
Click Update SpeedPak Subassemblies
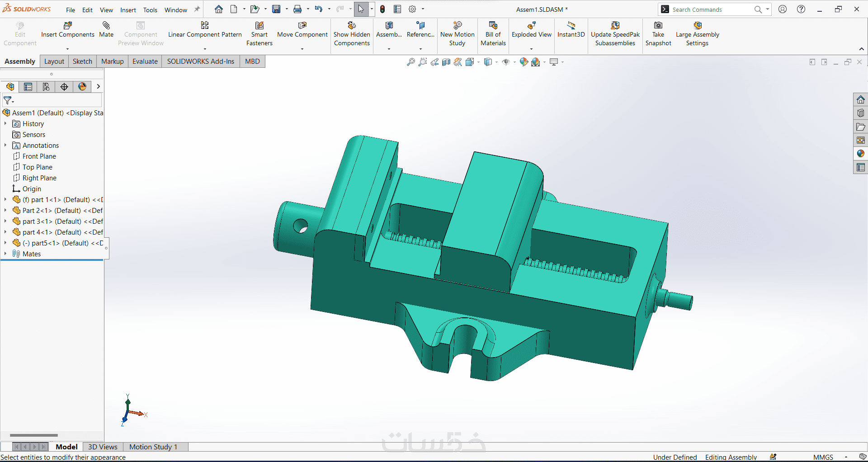[615, 34]
